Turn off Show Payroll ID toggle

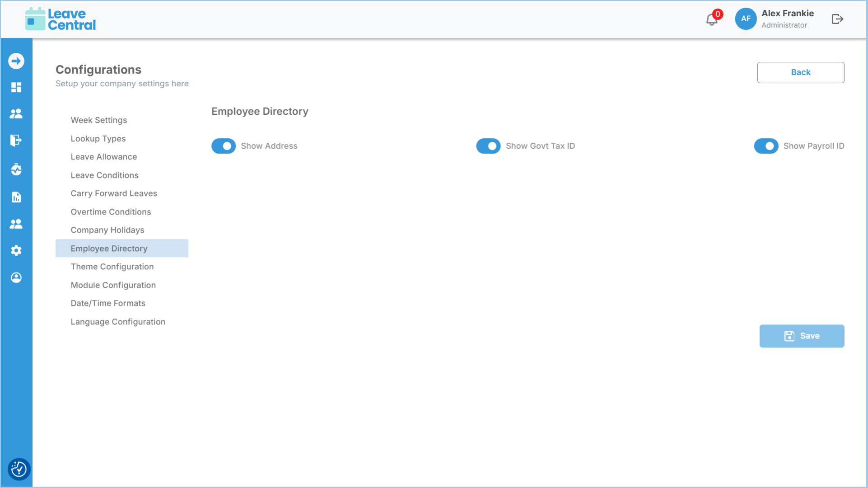click(766, 146)
